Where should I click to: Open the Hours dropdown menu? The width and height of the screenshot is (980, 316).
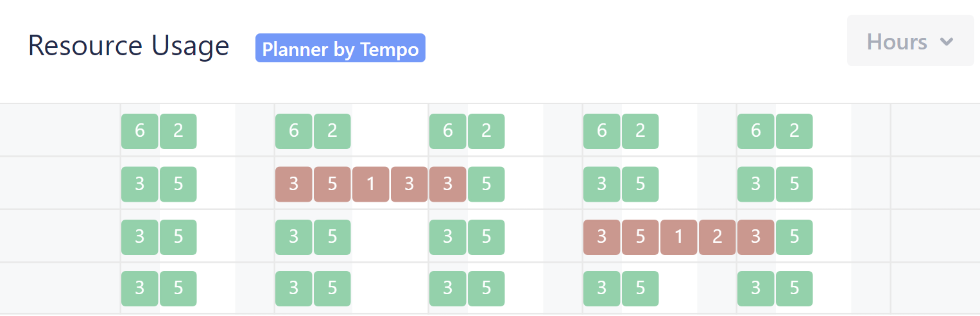coord(910,41)
